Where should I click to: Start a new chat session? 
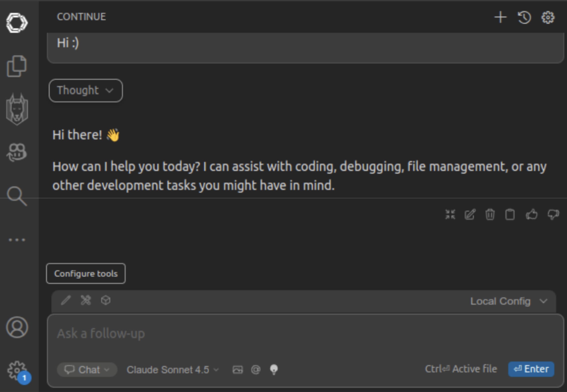501,17
